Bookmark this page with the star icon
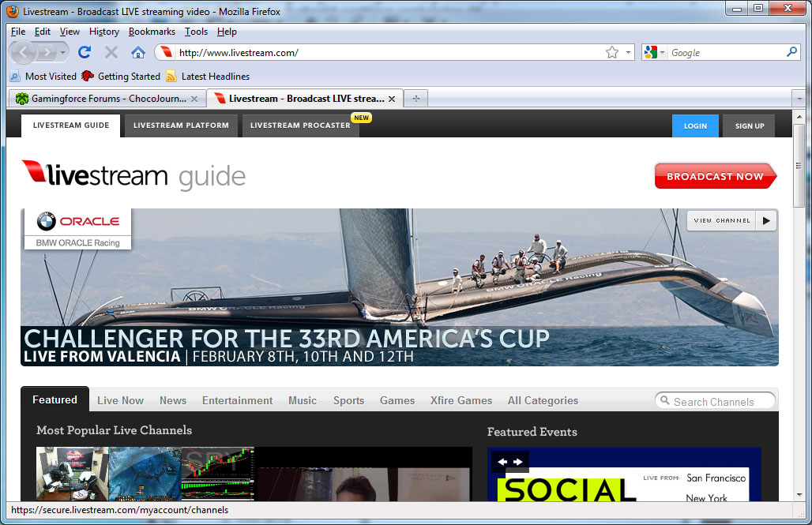Viewport: 812px width, 525px height. click(612, 52)
